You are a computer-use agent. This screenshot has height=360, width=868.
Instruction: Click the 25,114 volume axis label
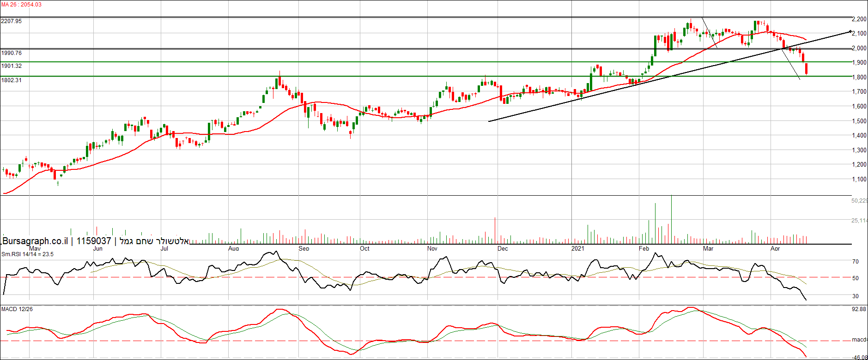tap(859, 221)
